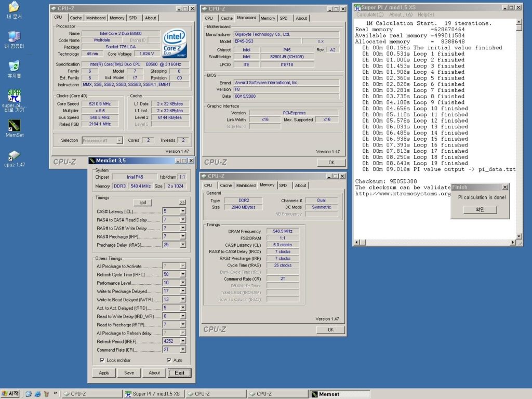Click the Apply button in MemSet
532x399 pixels.
[104, 373]
